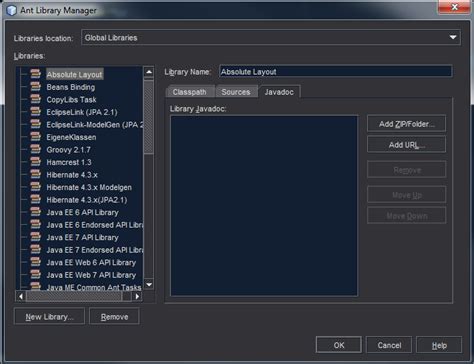Confirm with the OK button
474x364 pixels.
339,345
